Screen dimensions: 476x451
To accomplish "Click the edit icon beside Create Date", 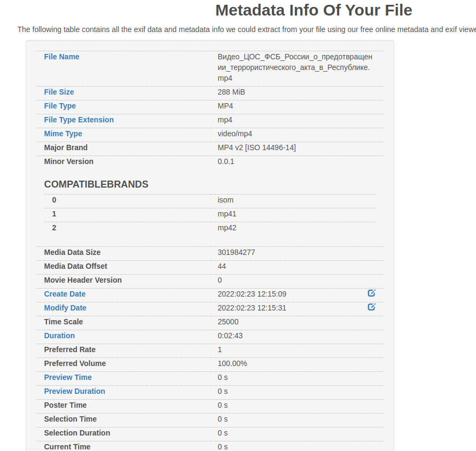I will click(x=372, y=293).
